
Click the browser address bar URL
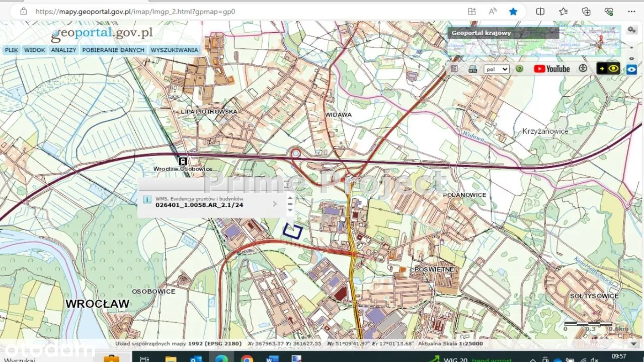135,11
